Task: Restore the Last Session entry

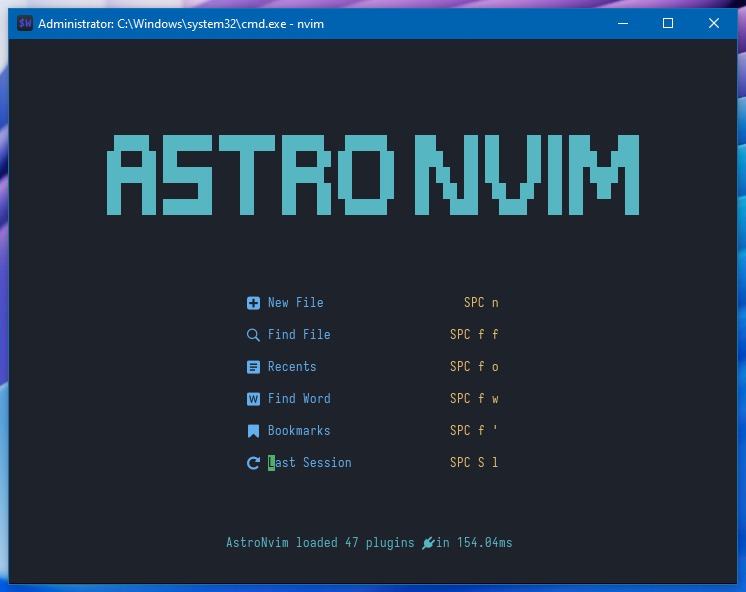Action: [372, 462]
